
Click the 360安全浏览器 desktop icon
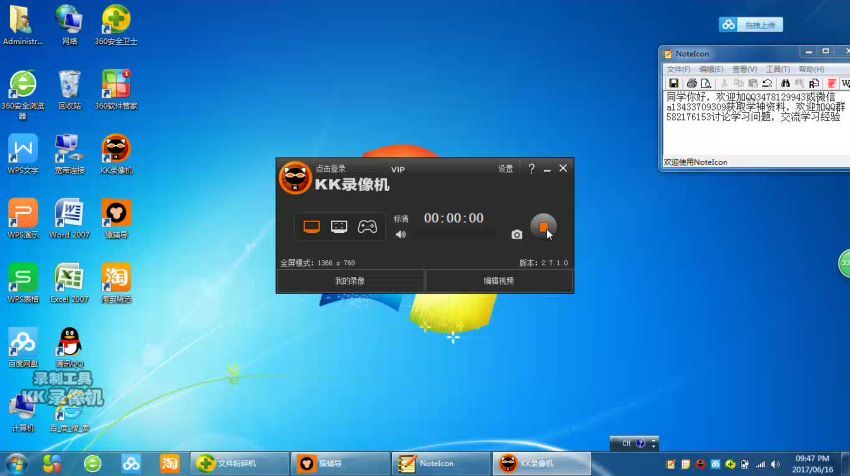coord(23,94)
